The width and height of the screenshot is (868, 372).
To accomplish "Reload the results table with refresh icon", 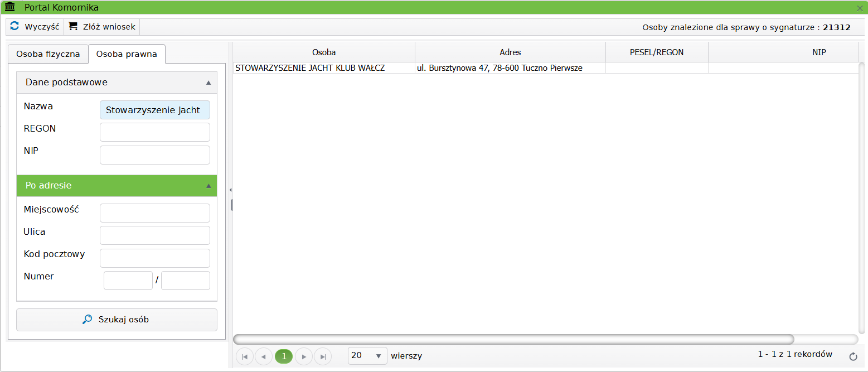I will point(853,356).
